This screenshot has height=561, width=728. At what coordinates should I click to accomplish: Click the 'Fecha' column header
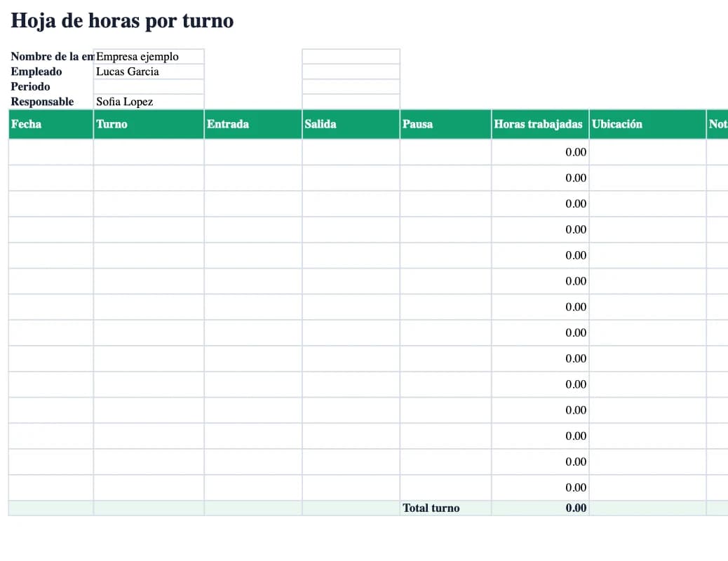click(x=51, y=124)
